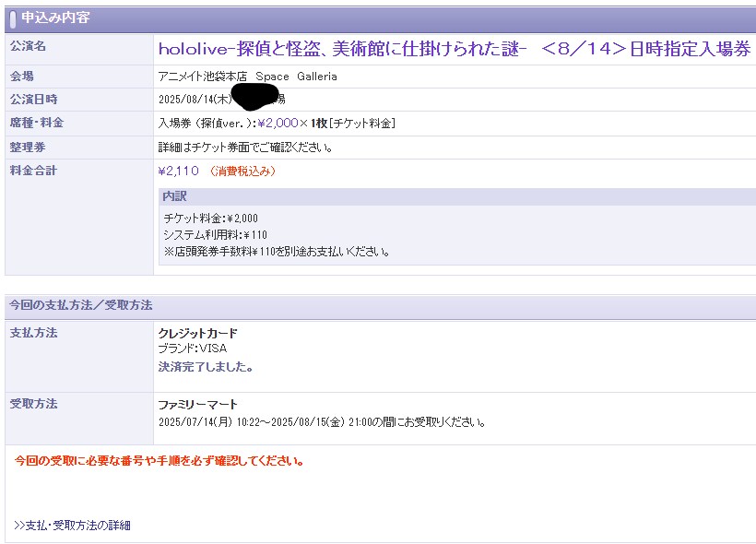
Task: Open the 支払・受取方法の詳細 link
Action: [x=72, y=526]
